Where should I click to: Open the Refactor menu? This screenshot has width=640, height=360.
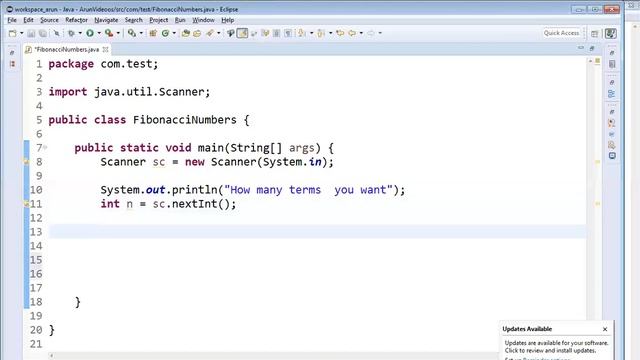tap(76, 20)
